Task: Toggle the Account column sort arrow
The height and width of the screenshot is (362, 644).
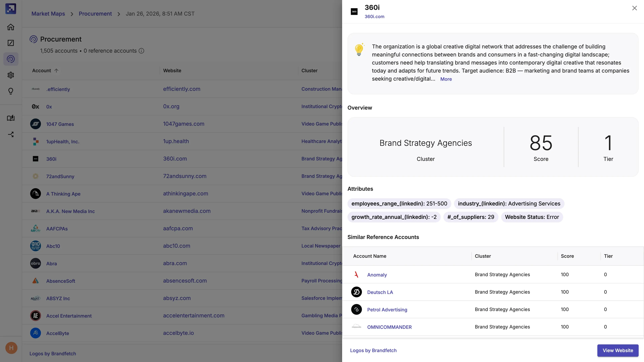Action: [56, 70]
